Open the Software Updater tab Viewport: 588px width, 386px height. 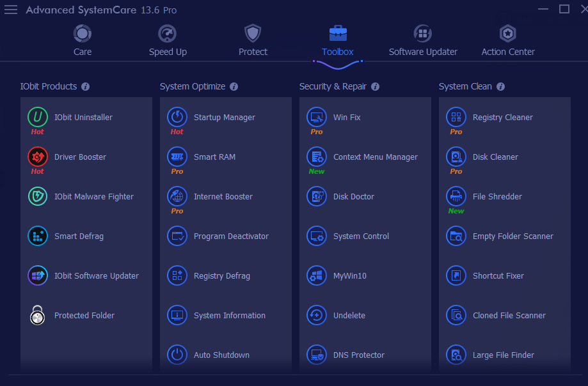pyautogui.click(x=422, y=40)
